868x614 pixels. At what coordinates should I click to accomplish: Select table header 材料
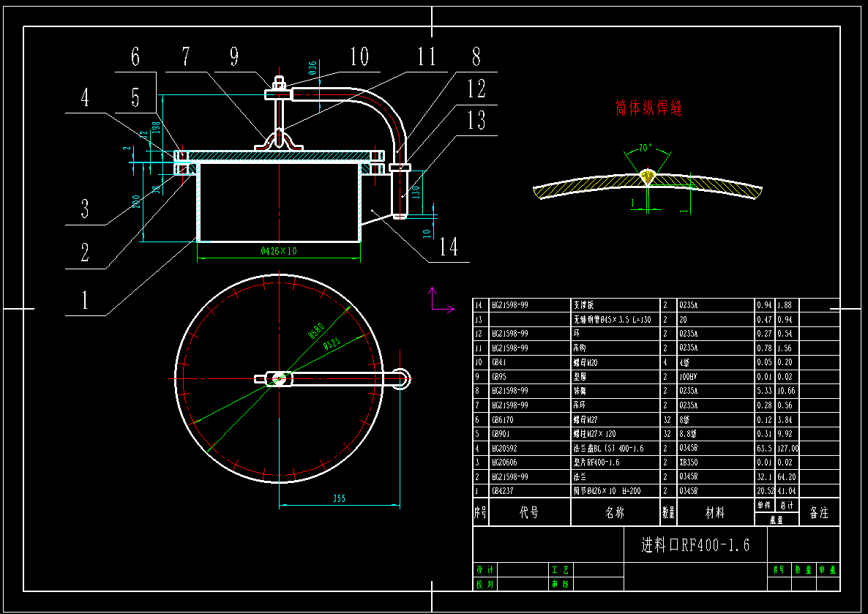pos(714,512)
